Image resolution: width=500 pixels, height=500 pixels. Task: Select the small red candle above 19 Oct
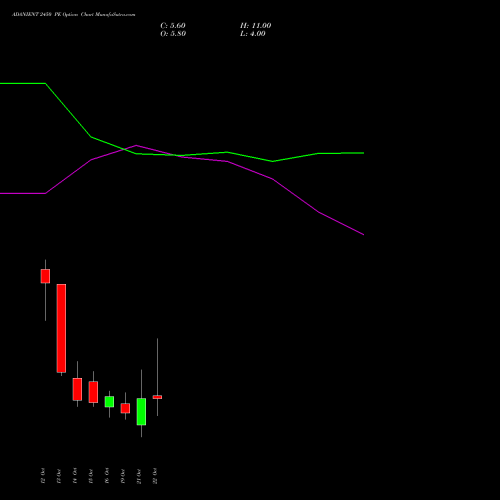[x=125, y=408]
